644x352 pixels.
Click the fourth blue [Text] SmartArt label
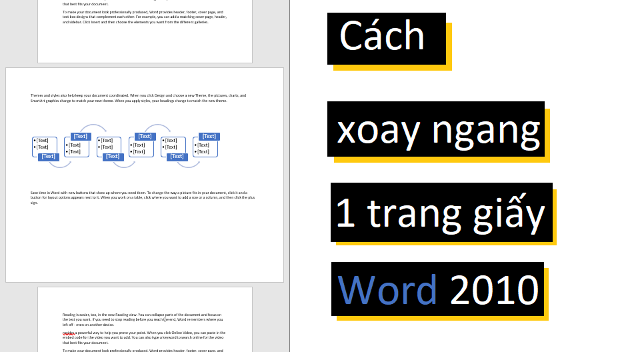[145, 137]
